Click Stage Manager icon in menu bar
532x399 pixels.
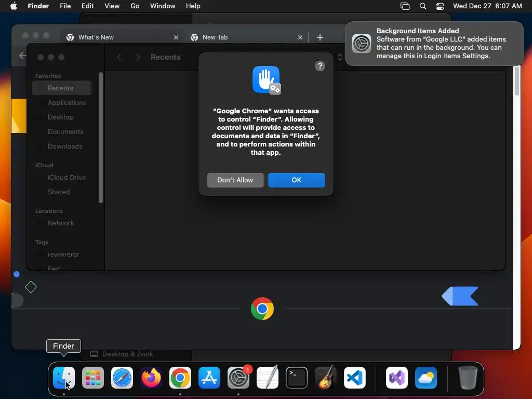click(x=405, y=6)
